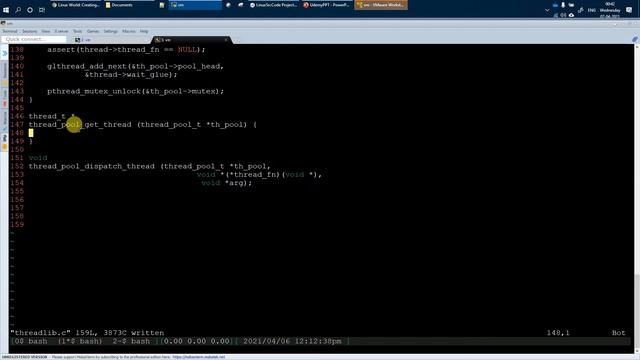Open the View menu
This screenshot has width=640, height=360.
[46, 31]
